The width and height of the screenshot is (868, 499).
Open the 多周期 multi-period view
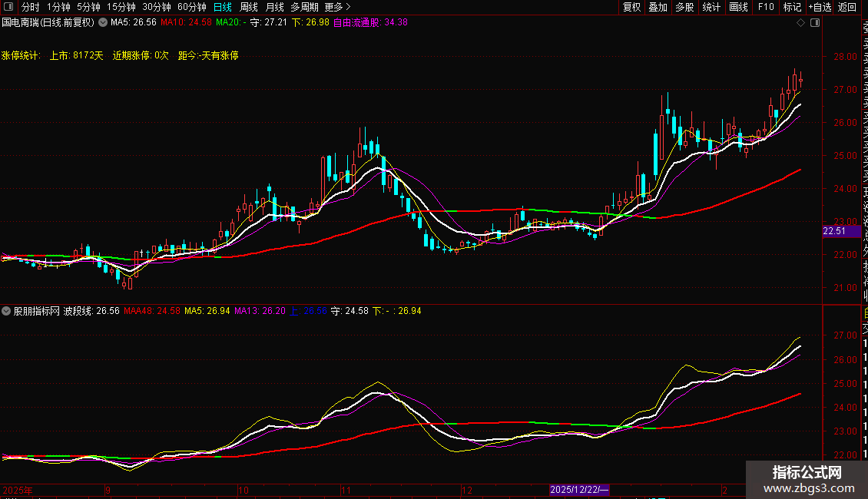coord(304,7)
